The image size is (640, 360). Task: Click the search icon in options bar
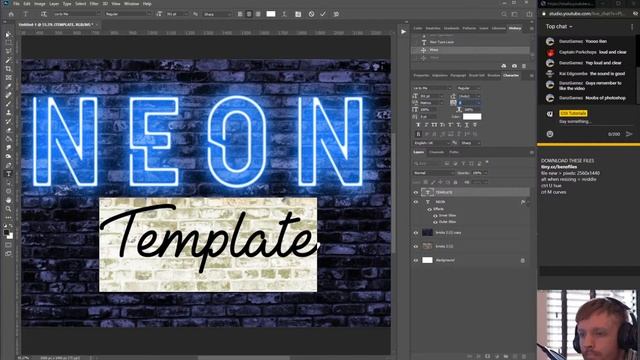(504, 14)
